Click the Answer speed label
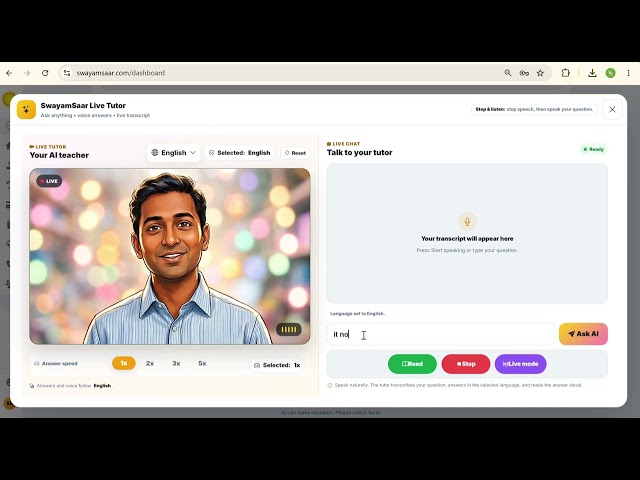This screenshot has height=480, width=640. [x=56, y=363]
